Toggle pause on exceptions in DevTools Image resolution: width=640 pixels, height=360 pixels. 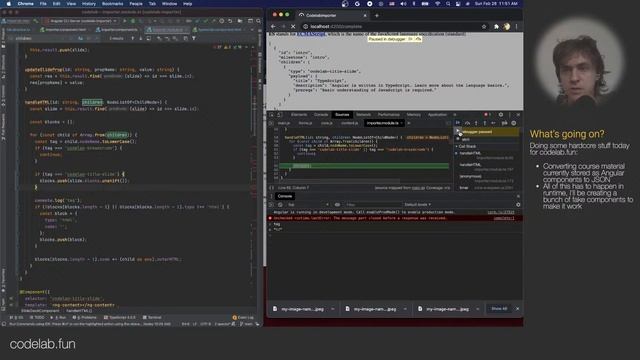514,123
